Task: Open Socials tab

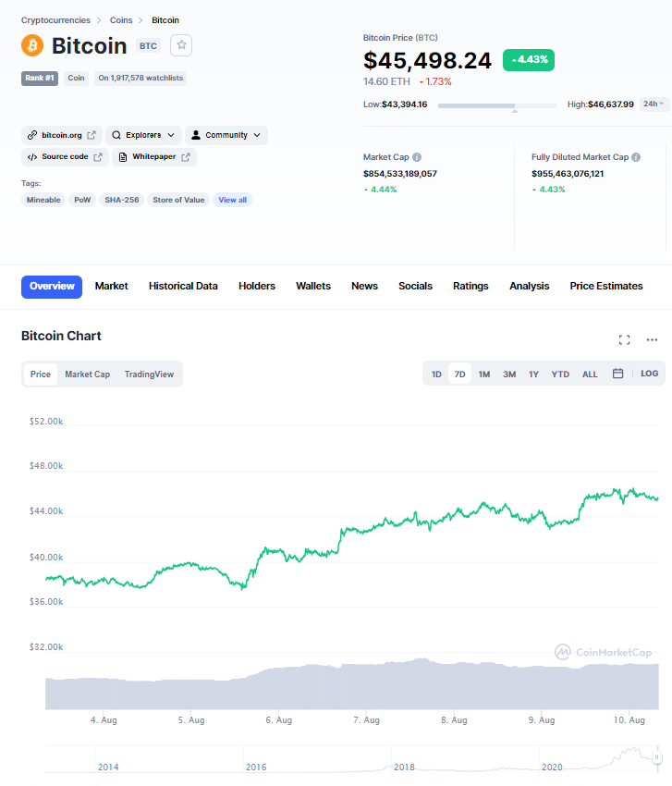Action: pos(415,287)
